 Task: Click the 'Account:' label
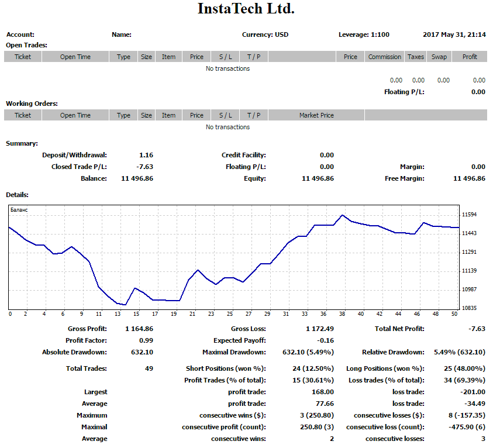(x=20, y=35)
